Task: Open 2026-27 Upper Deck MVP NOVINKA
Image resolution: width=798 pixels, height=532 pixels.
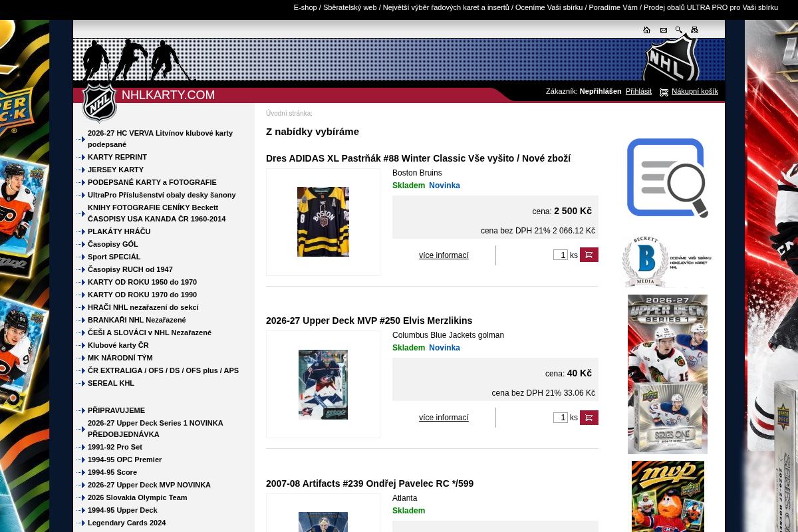Action: click(x=149, y=485)
